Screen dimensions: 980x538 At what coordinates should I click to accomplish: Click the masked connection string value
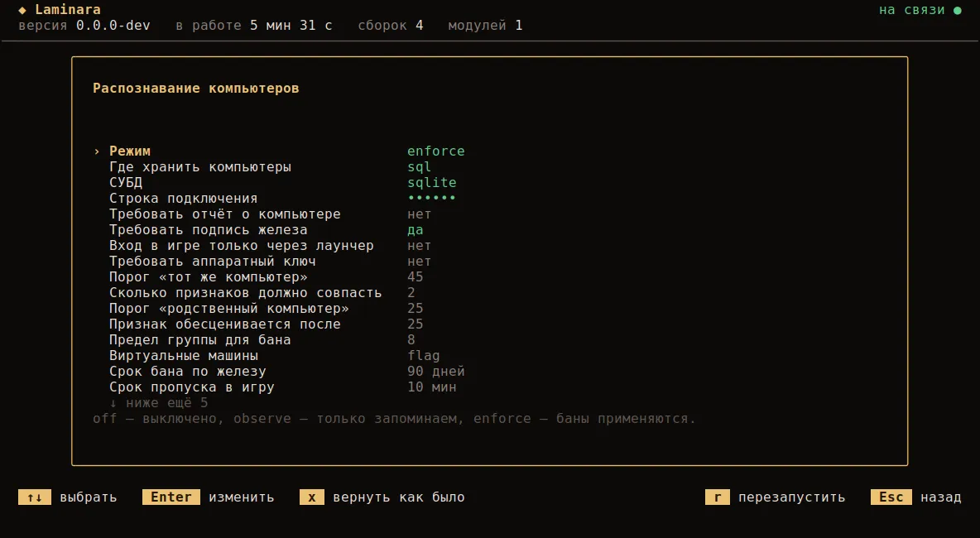coord(432,198)
